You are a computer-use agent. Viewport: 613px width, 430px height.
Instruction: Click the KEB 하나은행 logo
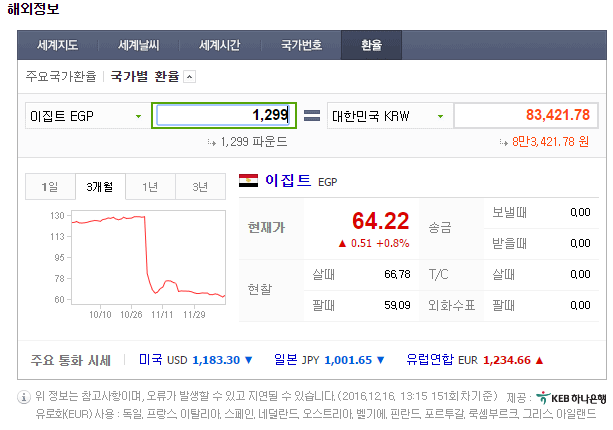coord(571,398)
